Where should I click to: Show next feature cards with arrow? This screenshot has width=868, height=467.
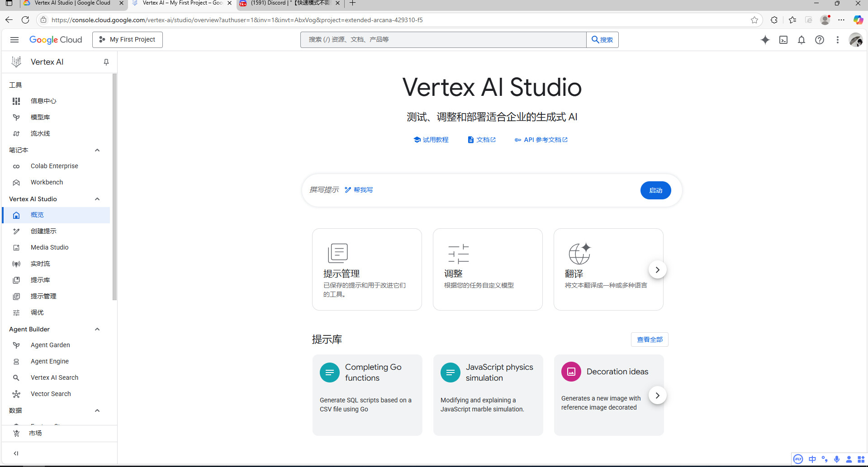click(x=657, y=270)
